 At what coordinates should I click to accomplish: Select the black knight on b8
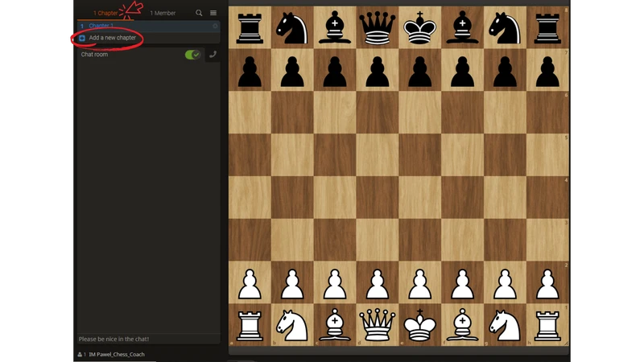coord(291,27)
